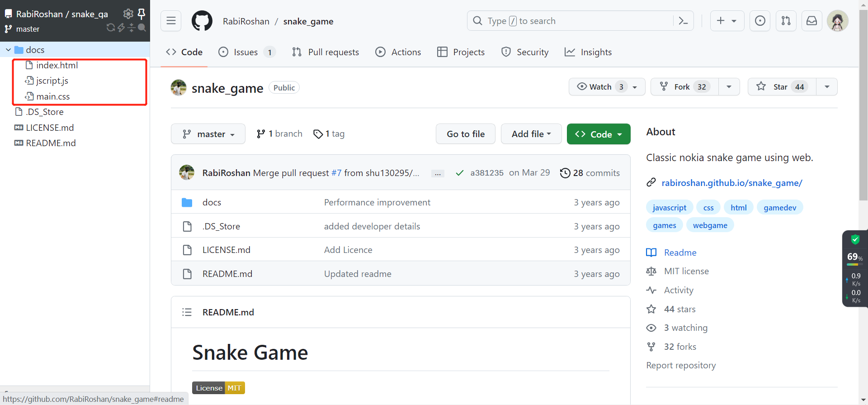Open the hamburger navigation menu

tap(171, 21)
